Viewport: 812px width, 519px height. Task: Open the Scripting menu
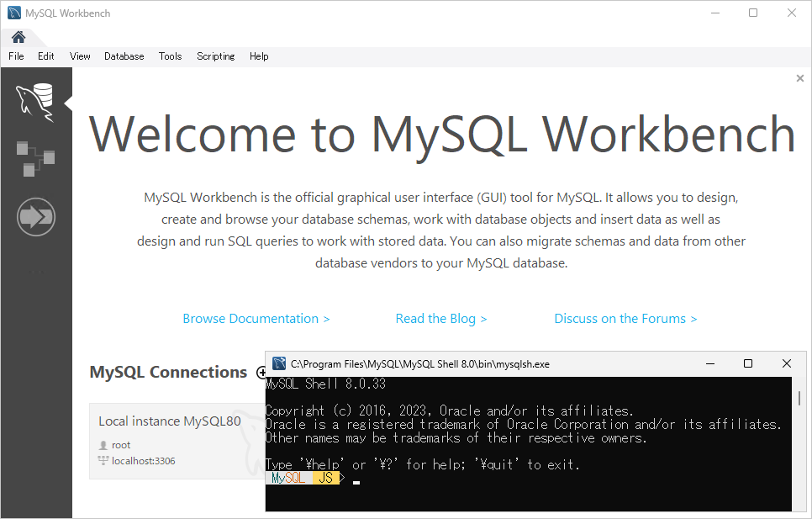pos(215,56)
